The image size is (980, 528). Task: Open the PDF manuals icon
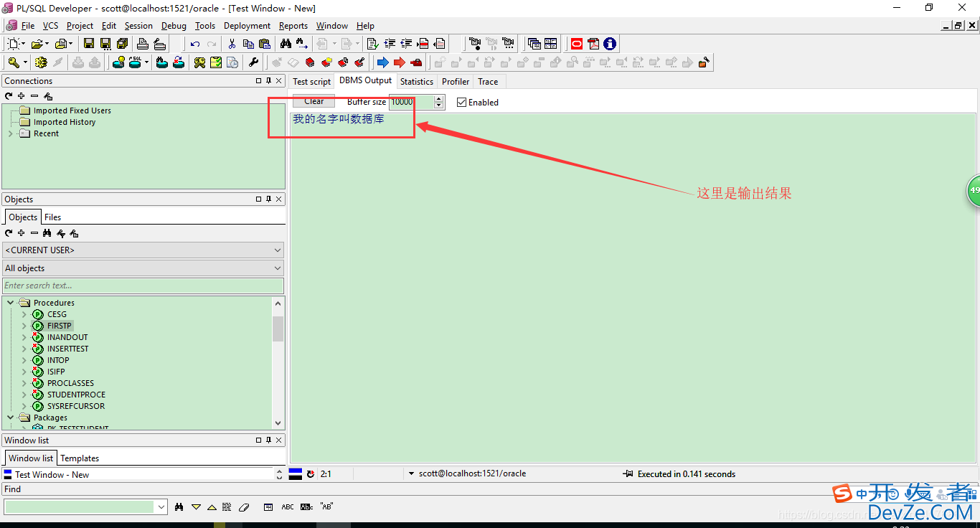tap(593, 44)
